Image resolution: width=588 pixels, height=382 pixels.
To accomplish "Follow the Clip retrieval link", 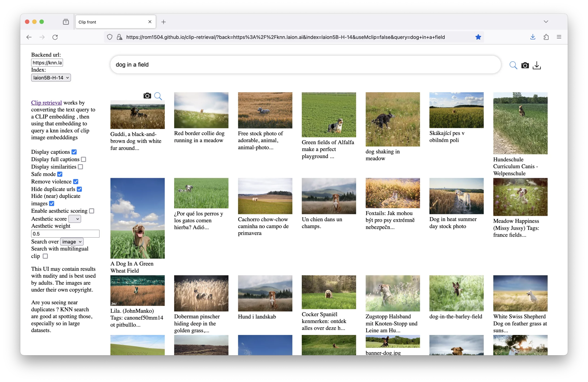I will (x=46, y=103).
